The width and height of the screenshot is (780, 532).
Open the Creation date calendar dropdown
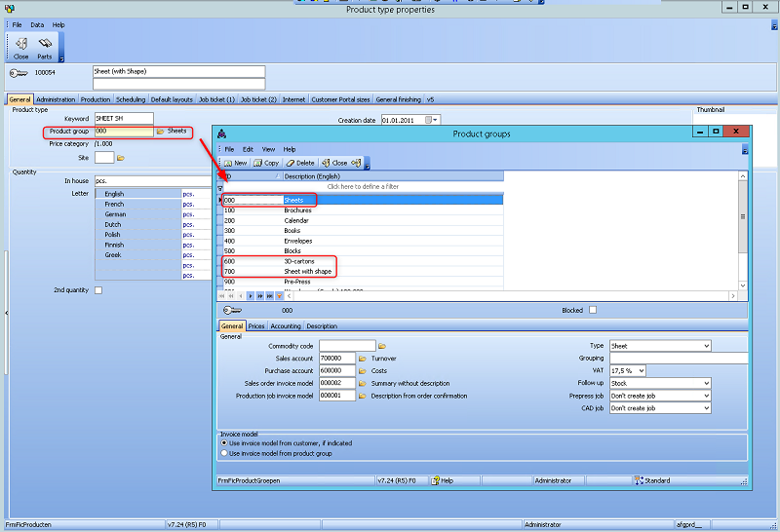pos(435,120)
